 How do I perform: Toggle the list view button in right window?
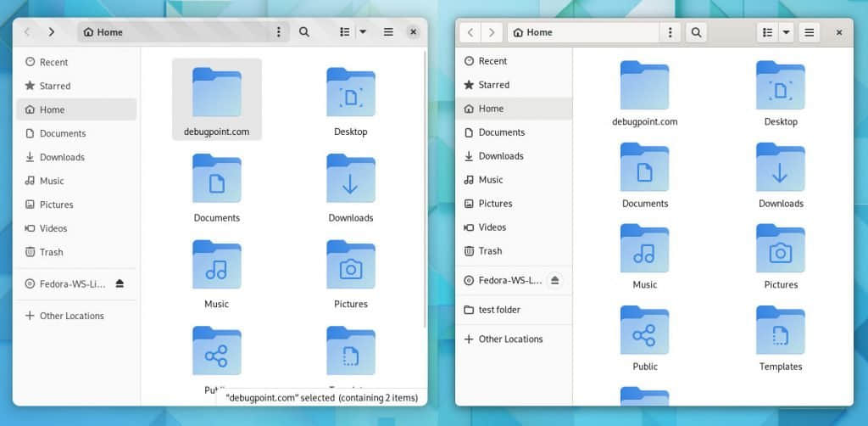(767, 32)
